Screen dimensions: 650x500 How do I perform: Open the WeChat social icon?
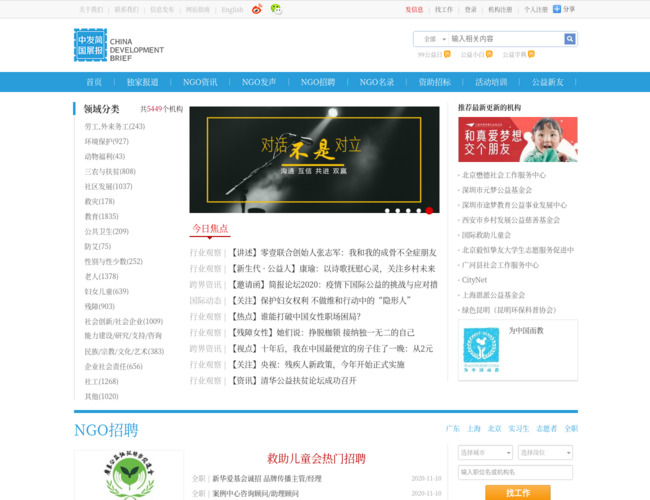click(276, 9)
